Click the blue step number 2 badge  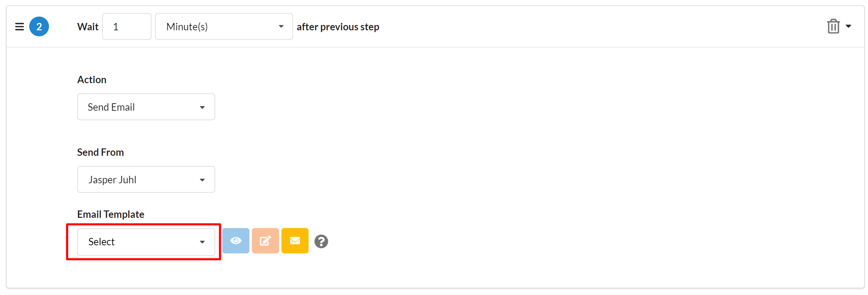pyautogui.click(x=39, y=26)
